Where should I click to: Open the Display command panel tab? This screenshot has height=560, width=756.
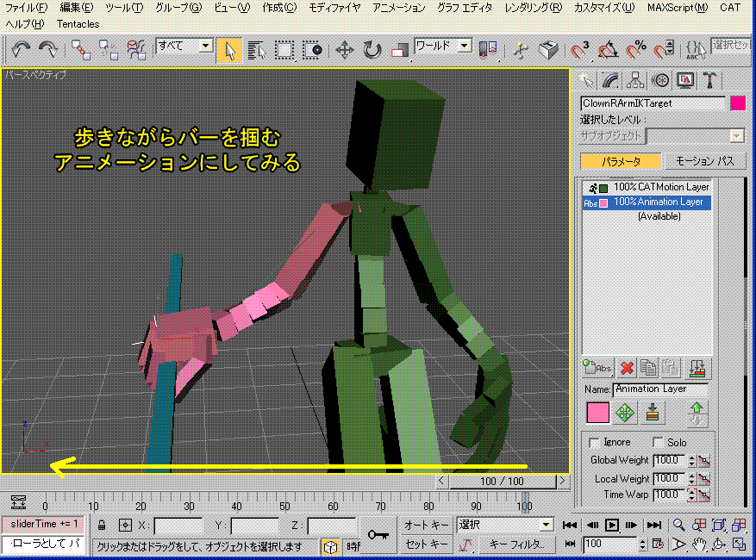685,80
